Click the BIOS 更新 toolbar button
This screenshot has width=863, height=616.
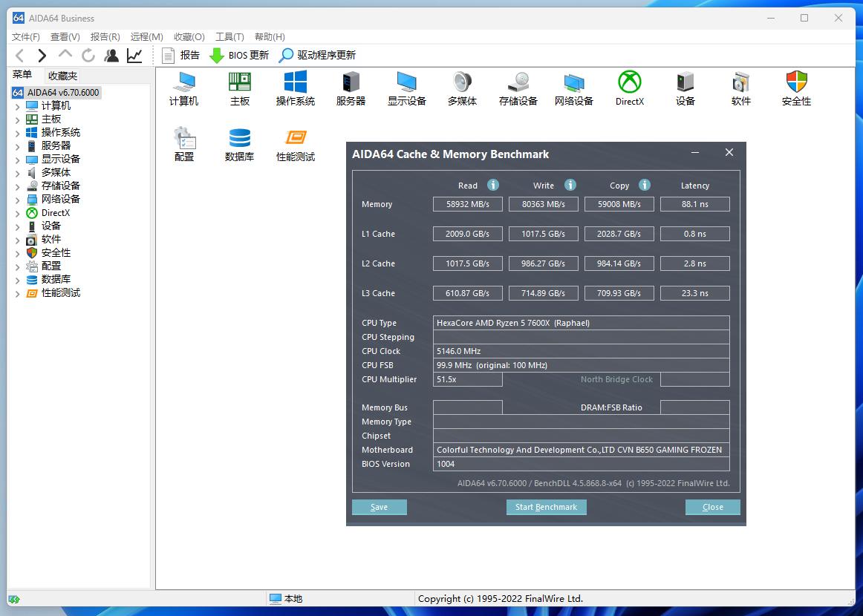click(239, 55)
